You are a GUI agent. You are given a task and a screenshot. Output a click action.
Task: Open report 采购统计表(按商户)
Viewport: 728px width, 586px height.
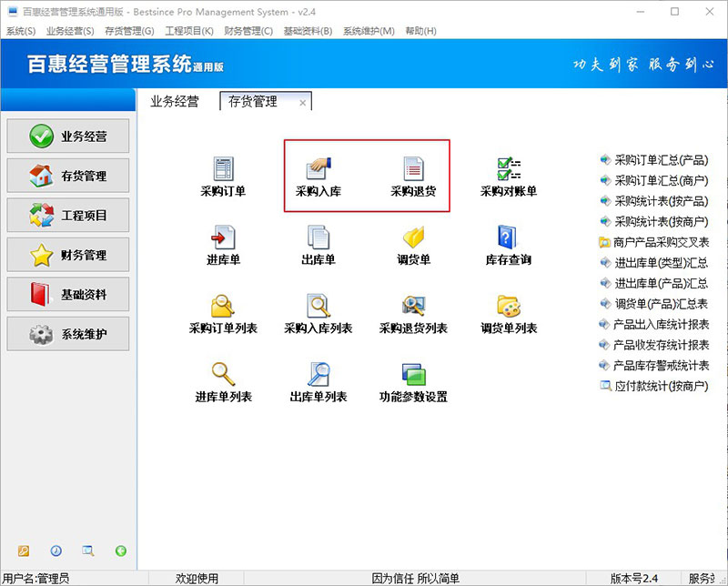(x=654, y=222)
